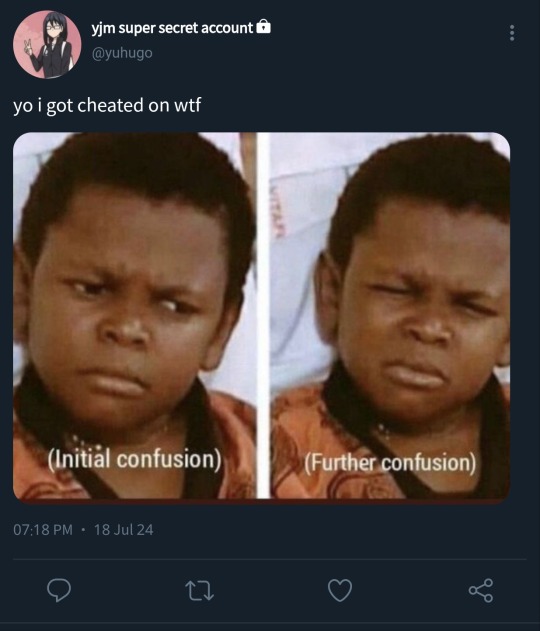The image size is (540, 631).
Task: Click the 07:18 PM timestamp
Action: (43, 530)
